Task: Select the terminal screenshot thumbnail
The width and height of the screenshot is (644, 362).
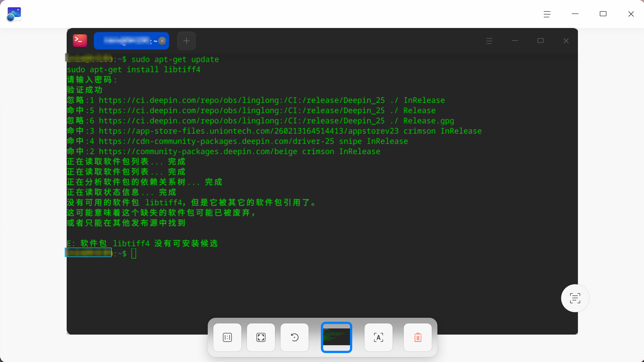Action: click(336, 337)
